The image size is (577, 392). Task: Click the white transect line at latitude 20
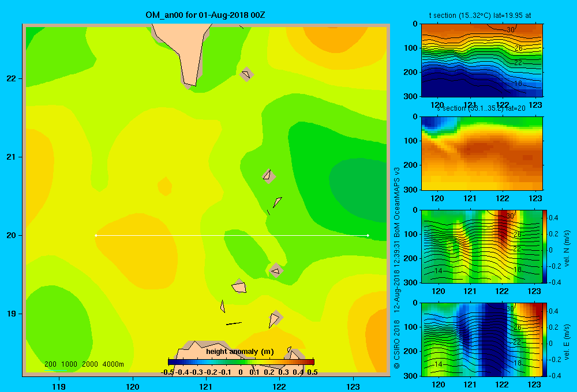tap(232, 235)
